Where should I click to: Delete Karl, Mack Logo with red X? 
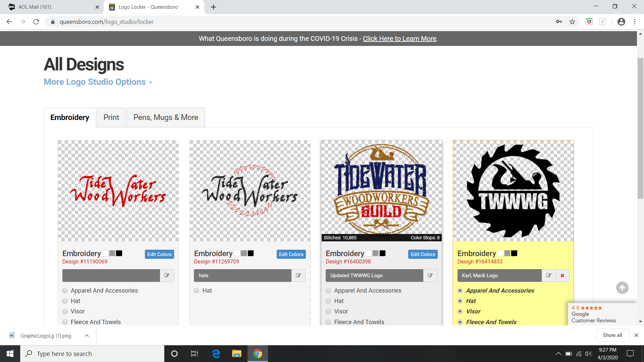tap(562, 276)
